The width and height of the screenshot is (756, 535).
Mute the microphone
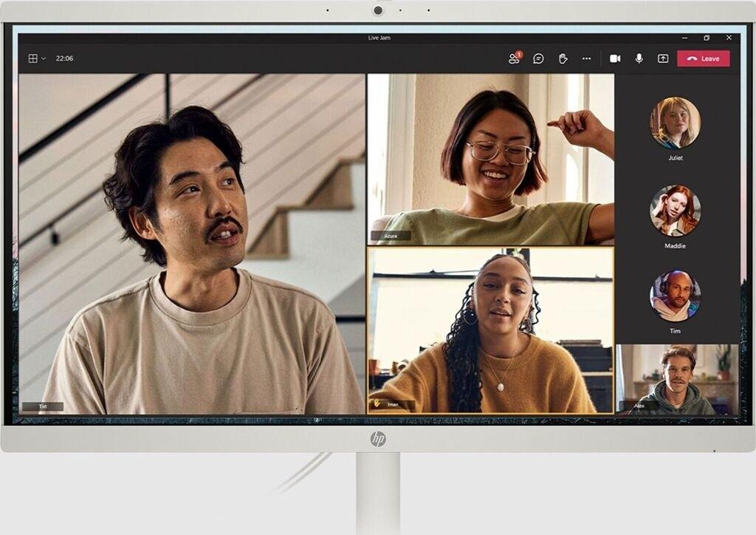(x=639, y=58)
